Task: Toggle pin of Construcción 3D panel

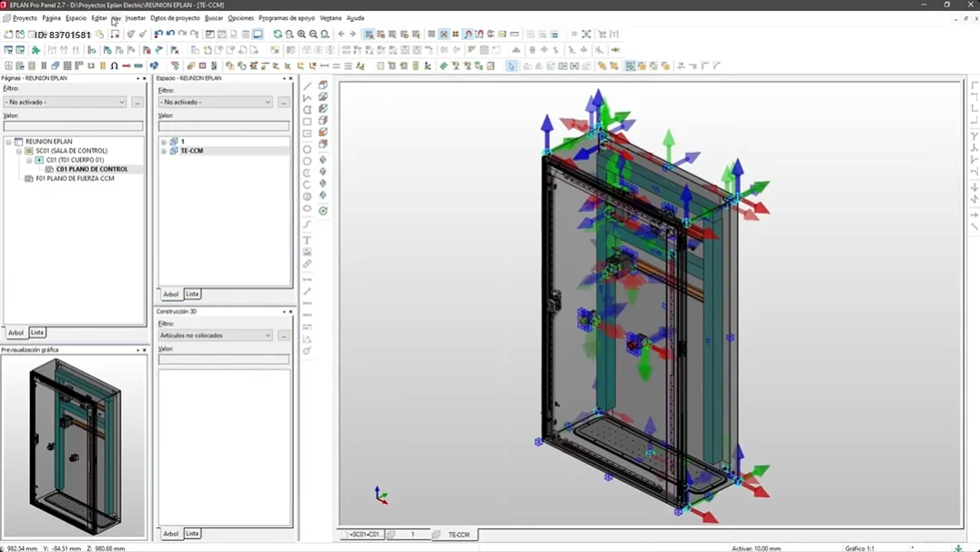Action: pyautogui.click(x=284, y=312)
